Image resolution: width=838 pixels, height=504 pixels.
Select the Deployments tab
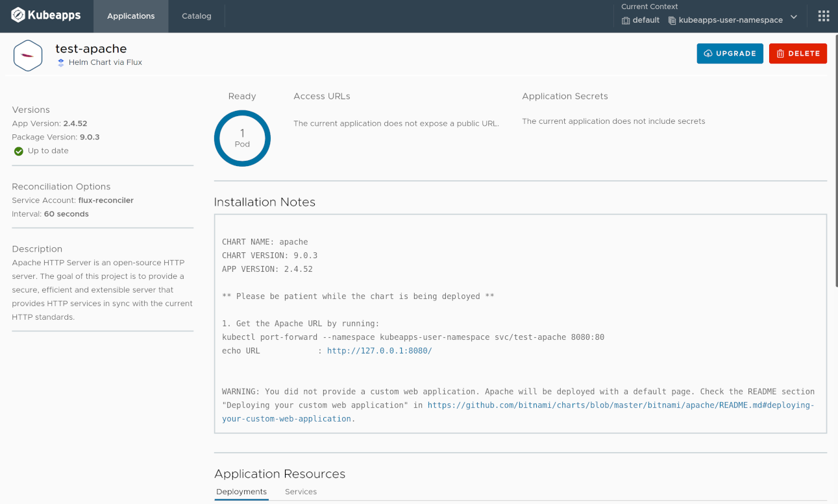point(241,492)
